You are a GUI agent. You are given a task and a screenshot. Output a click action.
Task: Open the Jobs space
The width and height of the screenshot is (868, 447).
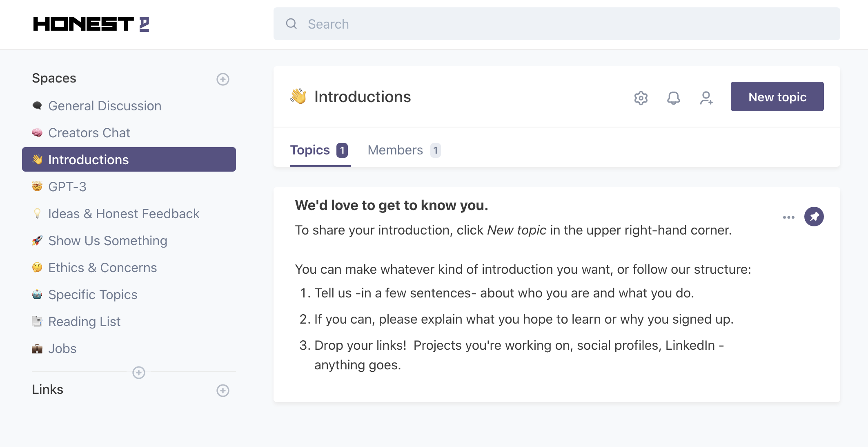click(x=62, y=349)
